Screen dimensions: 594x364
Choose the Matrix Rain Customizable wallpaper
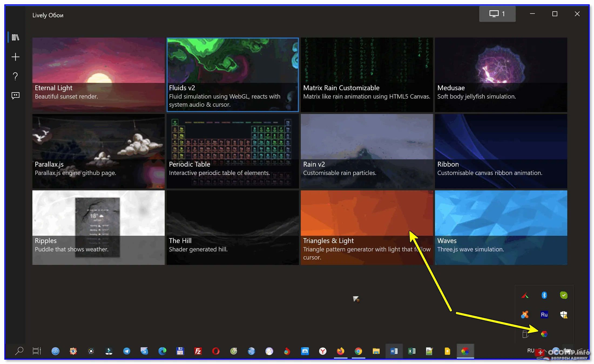click(x=367, y=75)
